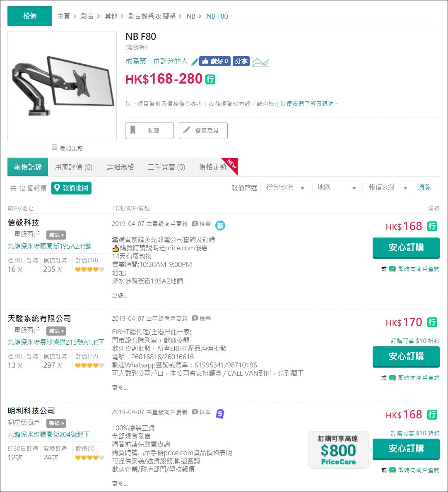This screenshot has width=448, height=492.
Task: Open the 行貨/水貨 filter dropdown
Action: click(285, 188)
